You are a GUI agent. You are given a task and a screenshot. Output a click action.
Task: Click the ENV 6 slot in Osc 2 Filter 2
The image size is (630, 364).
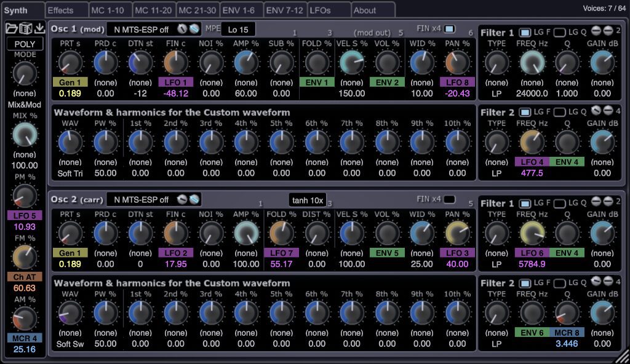click(x=532, y=333)
